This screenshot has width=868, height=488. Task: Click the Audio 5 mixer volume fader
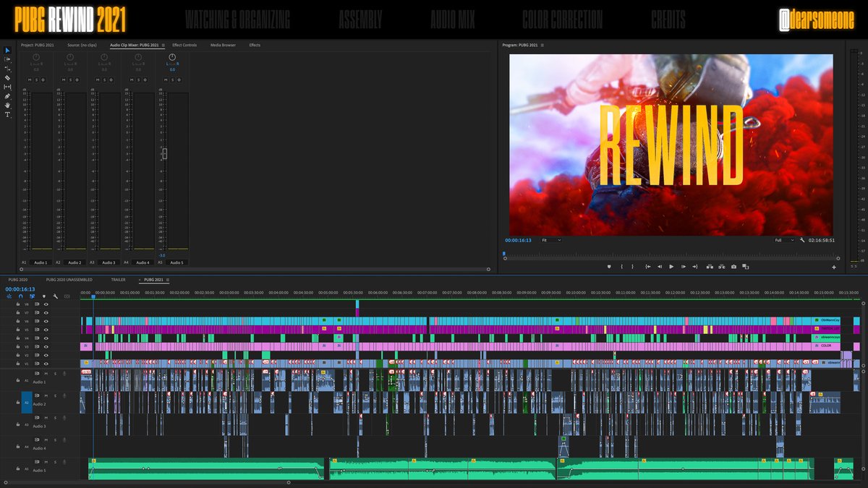(165, 153)
